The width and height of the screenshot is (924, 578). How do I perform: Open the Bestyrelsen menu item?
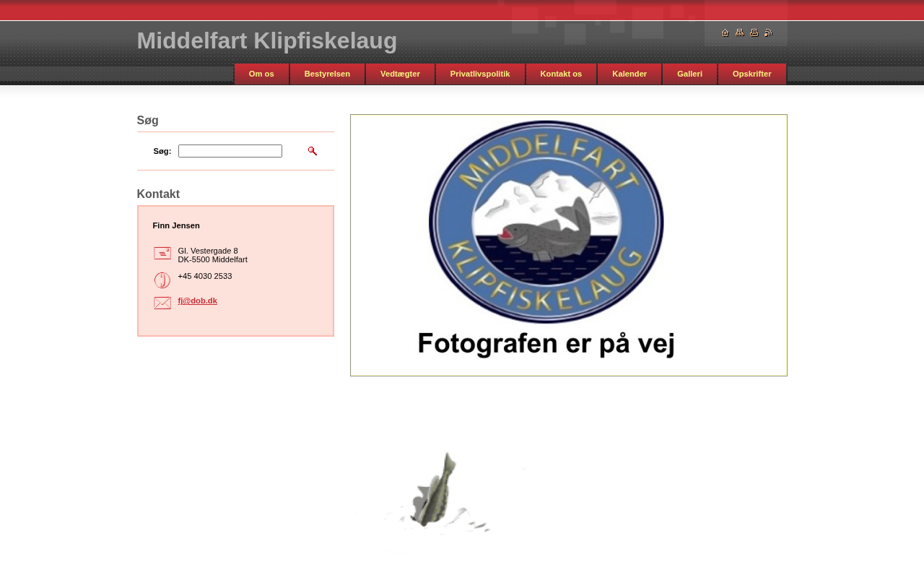(327, 74)
